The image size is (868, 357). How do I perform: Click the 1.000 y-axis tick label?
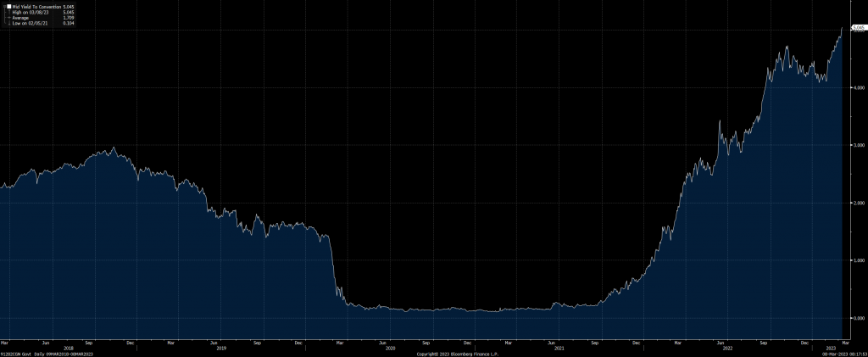coord(856,260)
